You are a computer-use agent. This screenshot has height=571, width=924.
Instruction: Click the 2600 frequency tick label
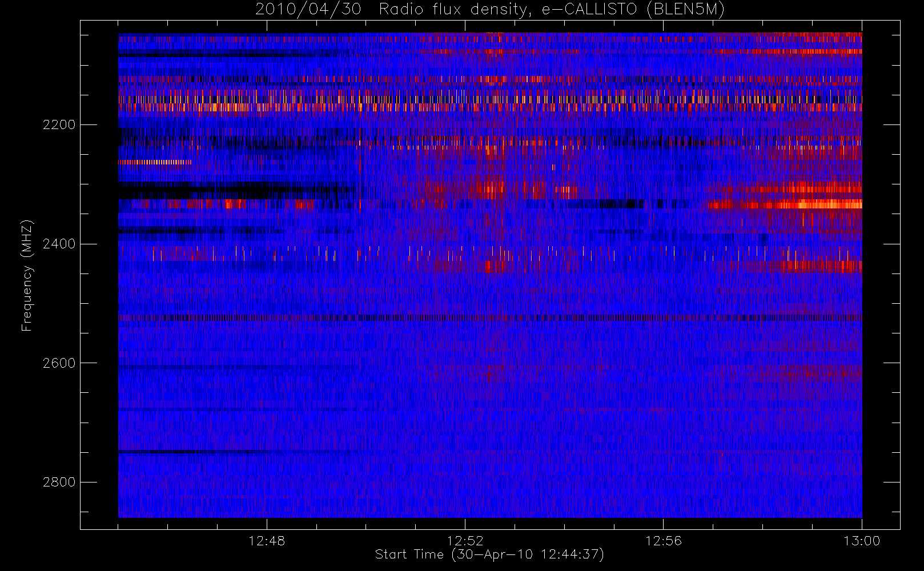click(x=59, y=363)
